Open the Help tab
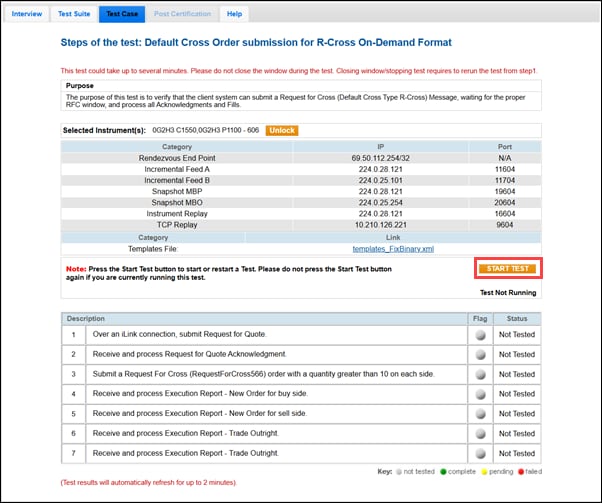This screenshot has width=602, height=503. (x=234, y=14)
